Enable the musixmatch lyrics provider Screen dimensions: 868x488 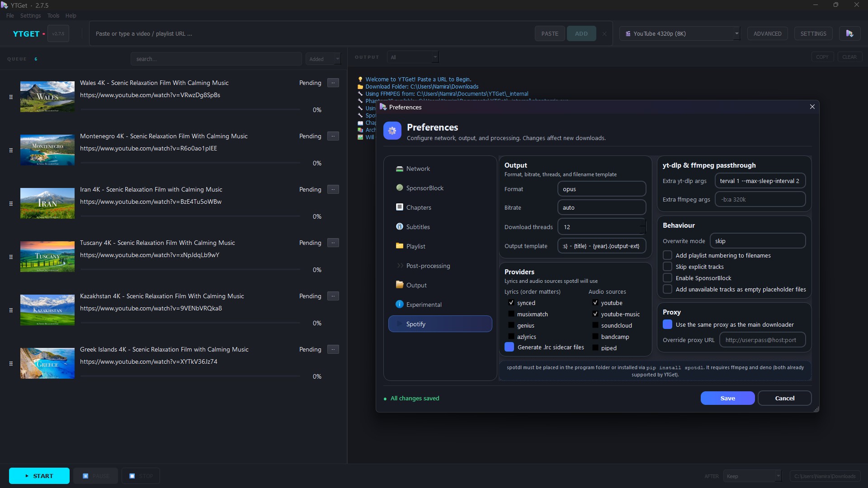tap(511, 314)
